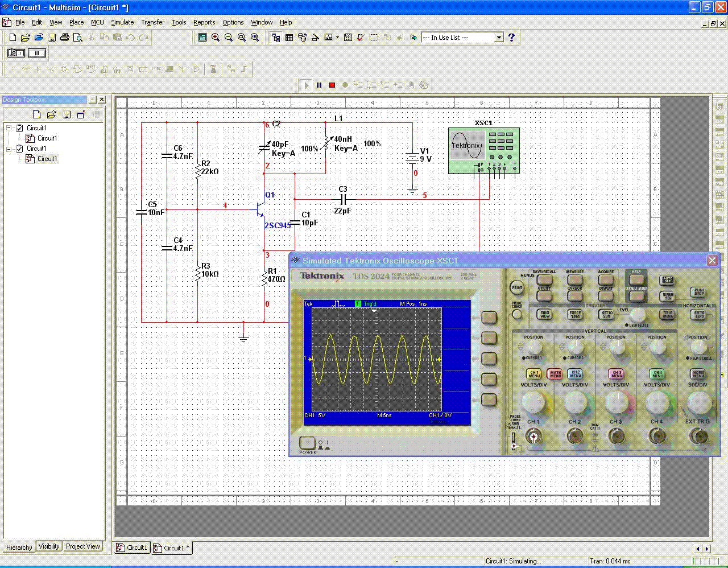Switch to Hierarchy tab
The image size is (728, 568).
[19, 547]
